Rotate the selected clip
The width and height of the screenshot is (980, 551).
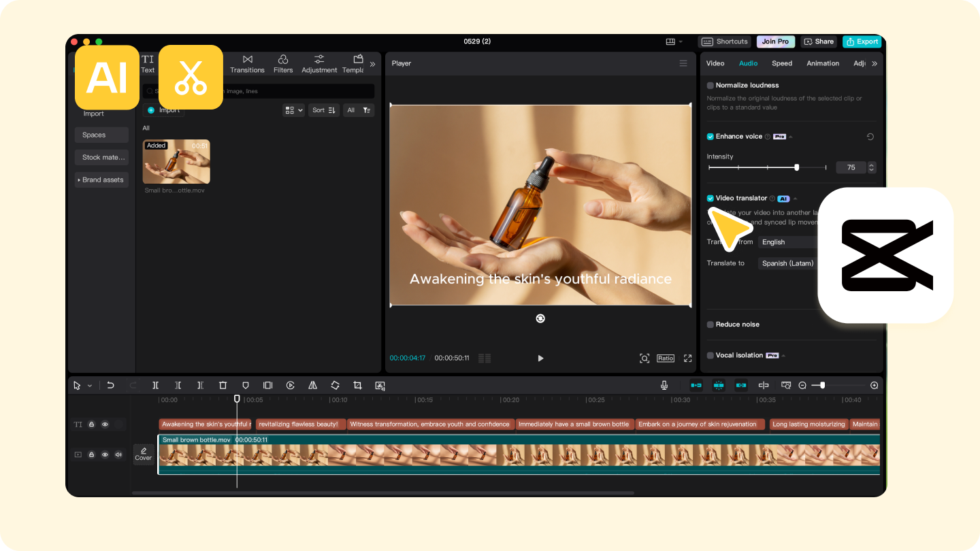tap(335, 385)
